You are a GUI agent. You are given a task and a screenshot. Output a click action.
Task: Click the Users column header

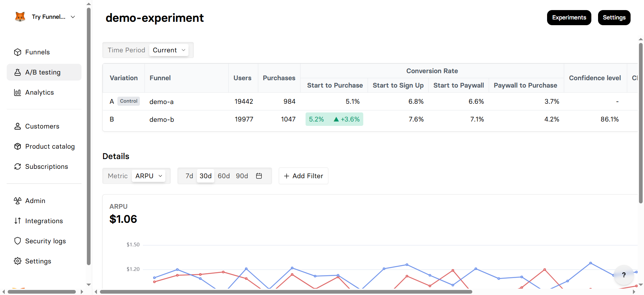coord(243,78)
